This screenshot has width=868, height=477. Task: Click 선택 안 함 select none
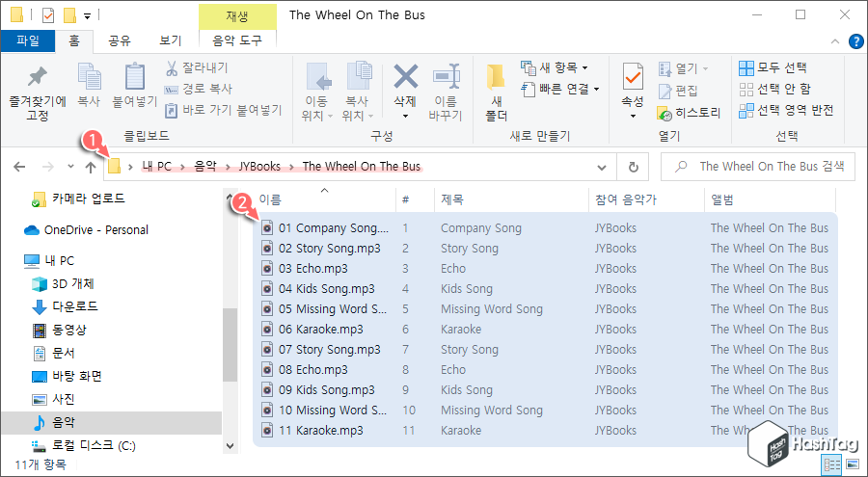pyautogui.click(x=775, y=89)
